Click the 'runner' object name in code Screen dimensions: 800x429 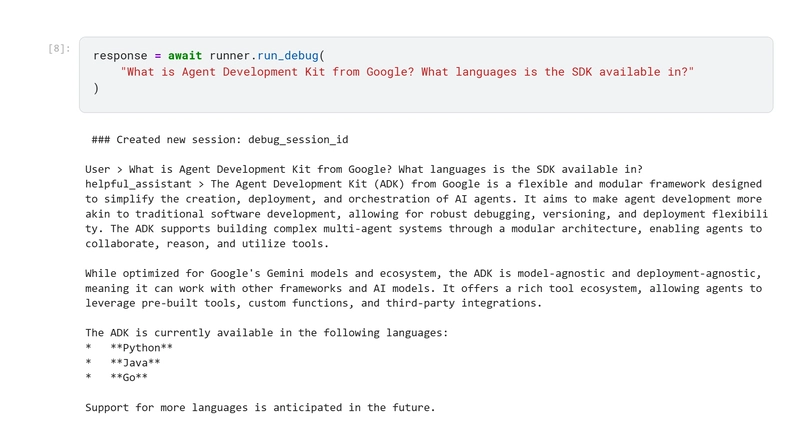tap(230, 56)
